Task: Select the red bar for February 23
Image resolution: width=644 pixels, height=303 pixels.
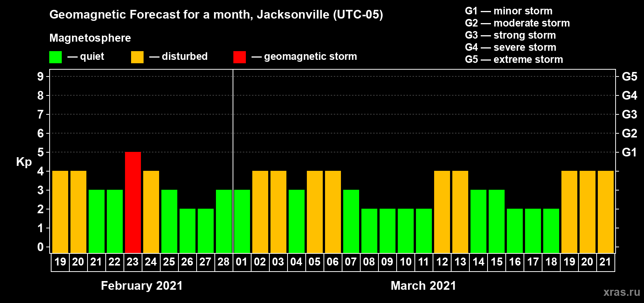Action: [x=133, y=202]
